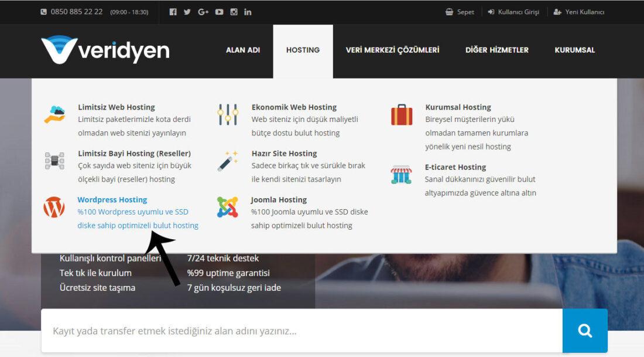644x357 pixels.
Task: Click the Limitsiz Web Hosting cloud icon
Action: click(x=54, y=114)
